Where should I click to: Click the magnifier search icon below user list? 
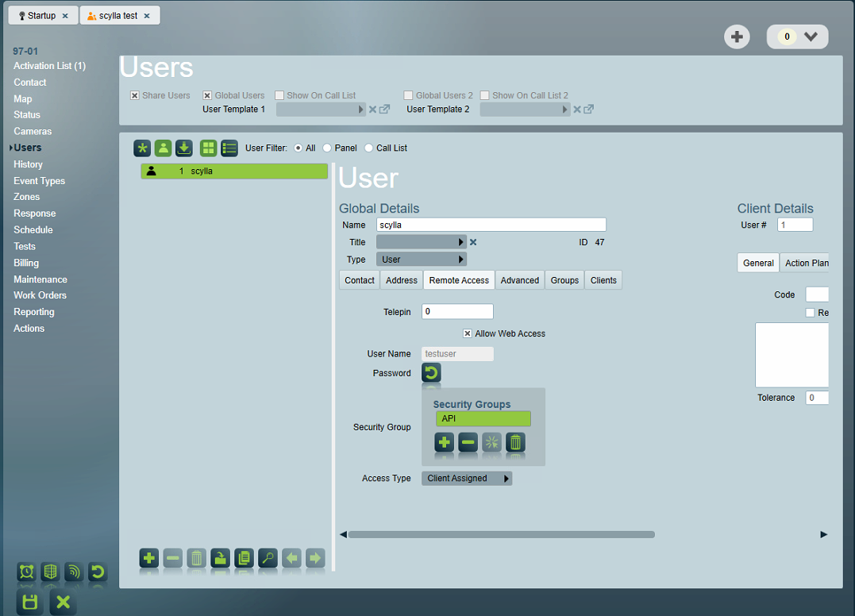[268, 558]
